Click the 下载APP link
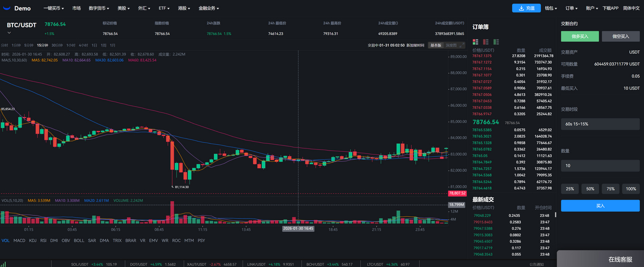This screenshot has width=644, height=267. tap(611, 9)
